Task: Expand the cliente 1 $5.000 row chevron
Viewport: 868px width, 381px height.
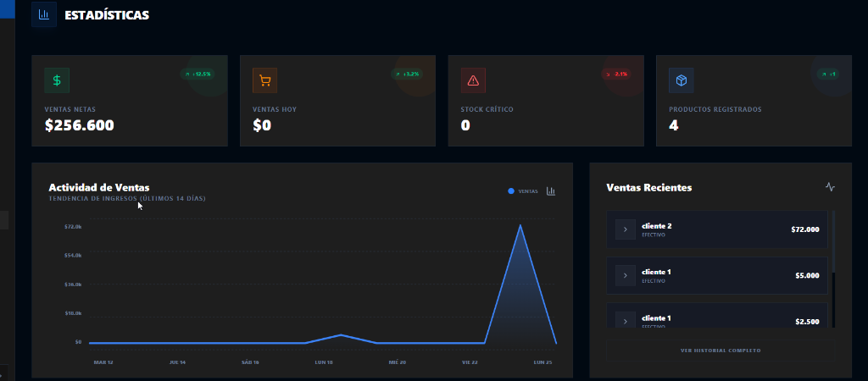Action: click(x=625, y=275)
